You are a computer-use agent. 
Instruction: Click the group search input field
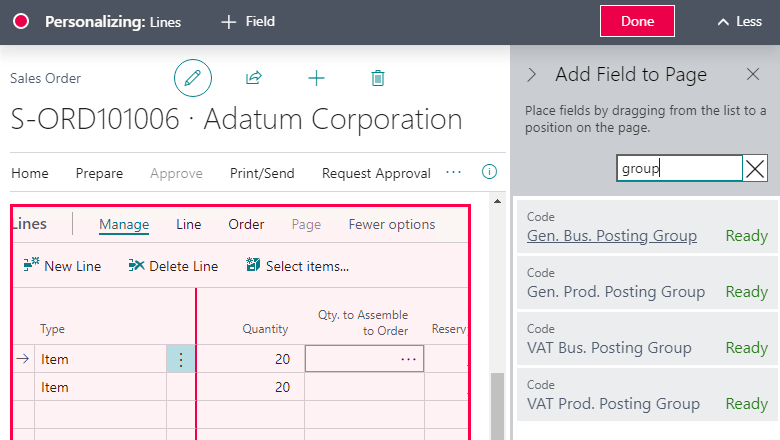point(679,169)
